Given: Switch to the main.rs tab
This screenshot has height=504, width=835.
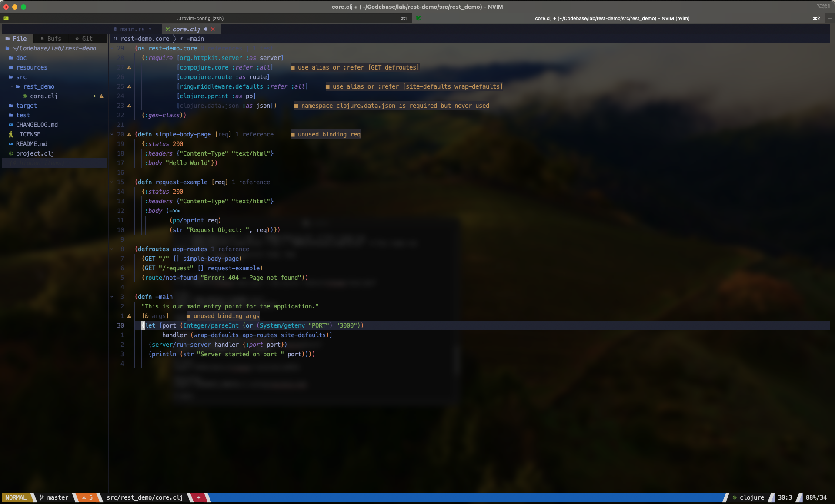Looking at the screenshot, I should (132, 29).
